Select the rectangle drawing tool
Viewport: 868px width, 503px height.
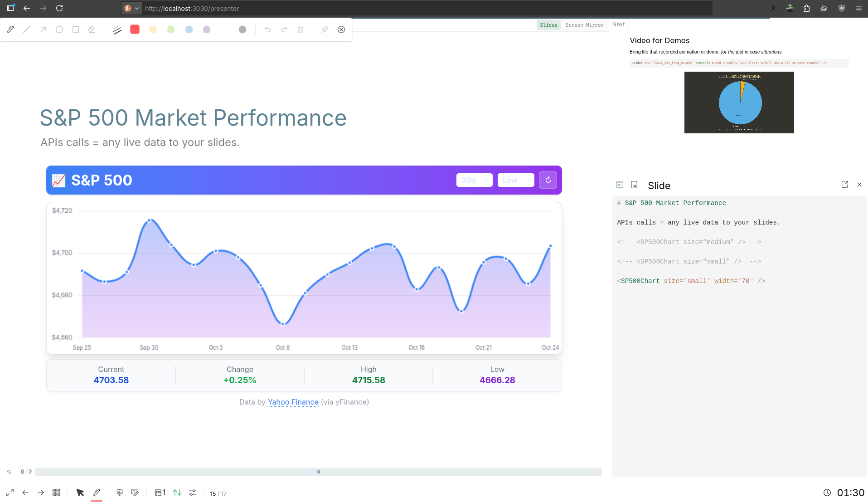coord(76,29)
